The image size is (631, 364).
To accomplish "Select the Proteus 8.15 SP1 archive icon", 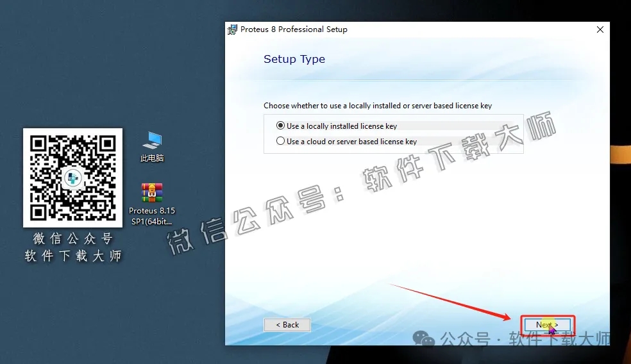I will (152, 193).
